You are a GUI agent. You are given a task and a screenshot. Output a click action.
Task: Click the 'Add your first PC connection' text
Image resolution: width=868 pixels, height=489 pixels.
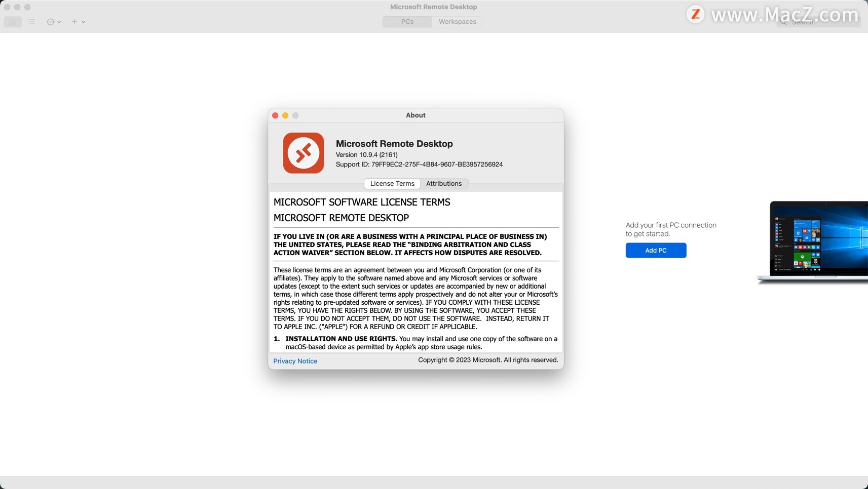point(671,229)
